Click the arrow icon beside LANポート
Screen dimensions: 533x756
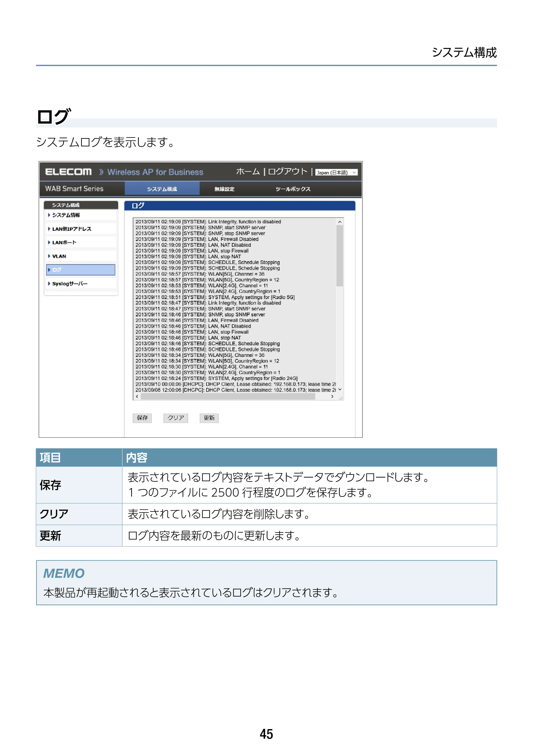pos(49,242)
